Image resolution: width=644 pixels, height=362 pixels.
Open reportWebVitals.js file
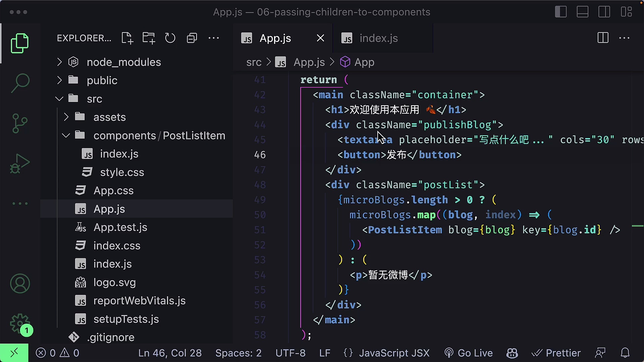(137, 301)
